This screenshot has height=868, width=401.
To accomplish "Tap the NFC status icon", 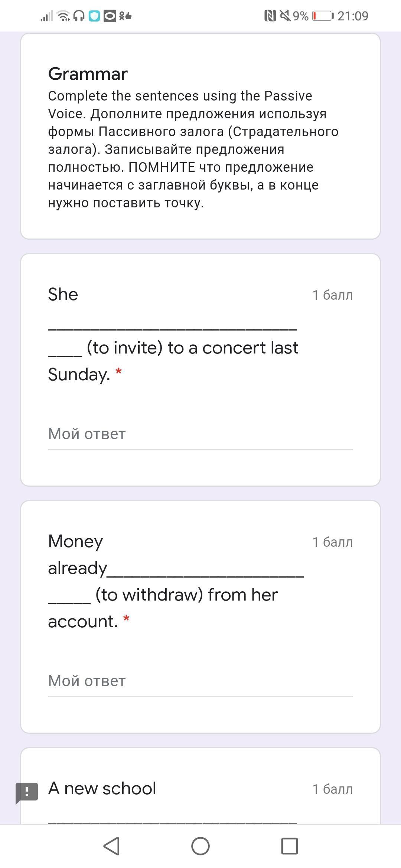I will click(x=270, y=16).
